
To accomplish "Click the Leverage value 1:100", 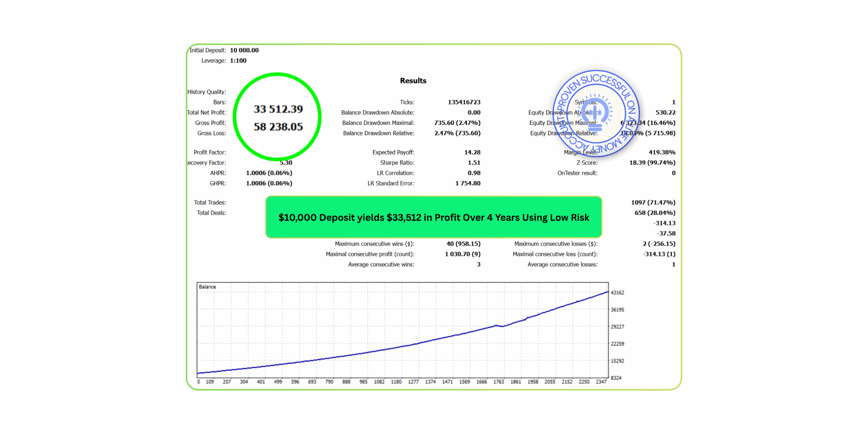I will (x=238, y=61).
